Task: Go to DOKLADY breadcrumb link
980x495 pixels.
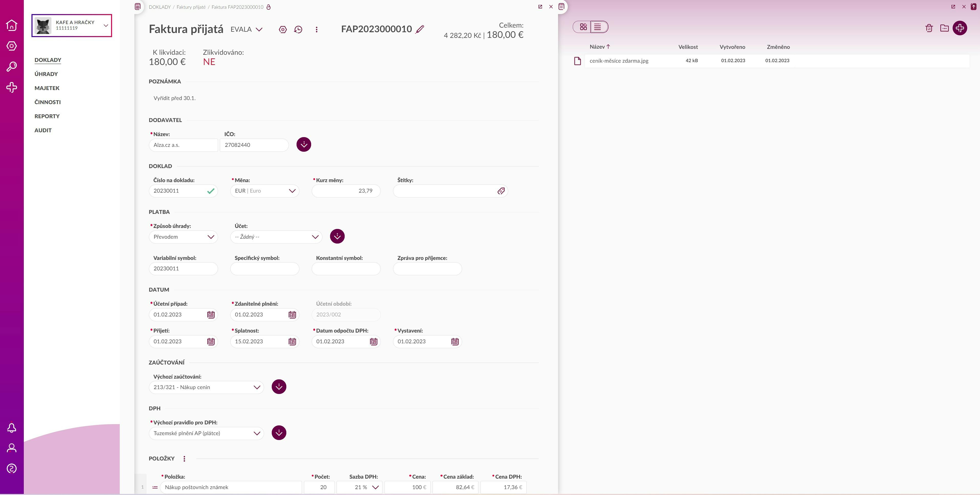Action: [x=160, y=7]
